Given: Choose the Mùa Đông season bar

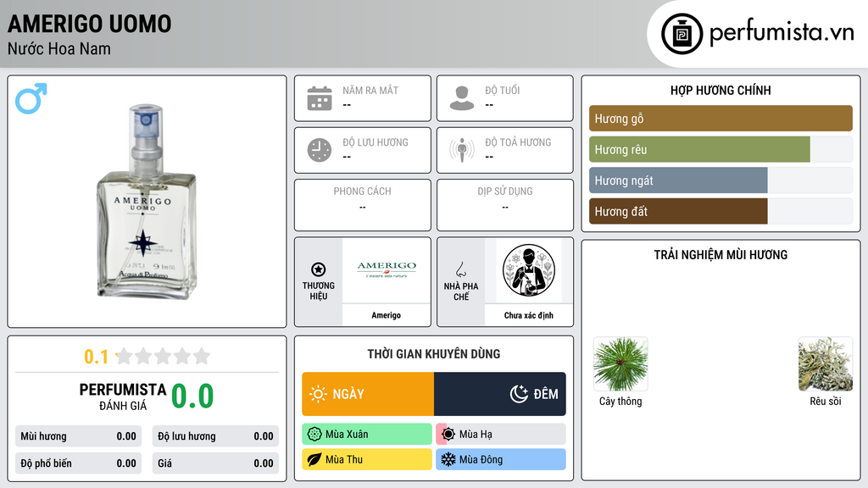Looking at the screenshot, I should coord(501,459).
